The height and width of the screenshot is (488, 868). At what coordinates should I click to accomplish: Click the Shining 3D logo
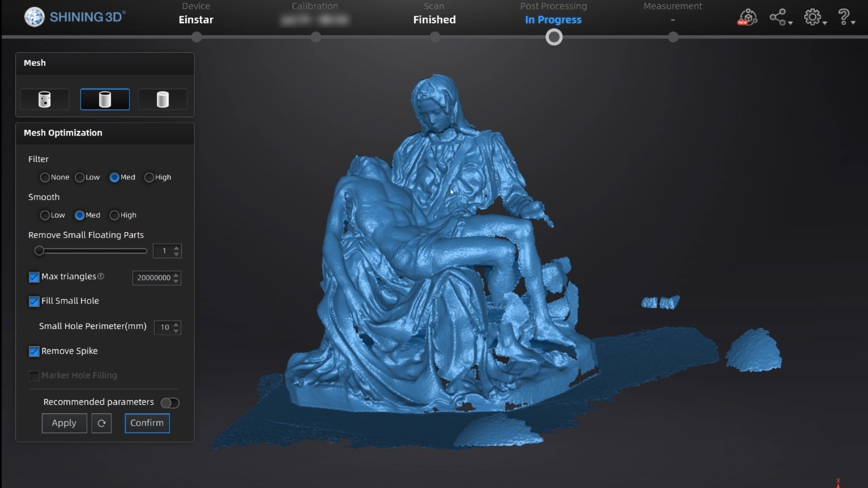click(75, 17)
